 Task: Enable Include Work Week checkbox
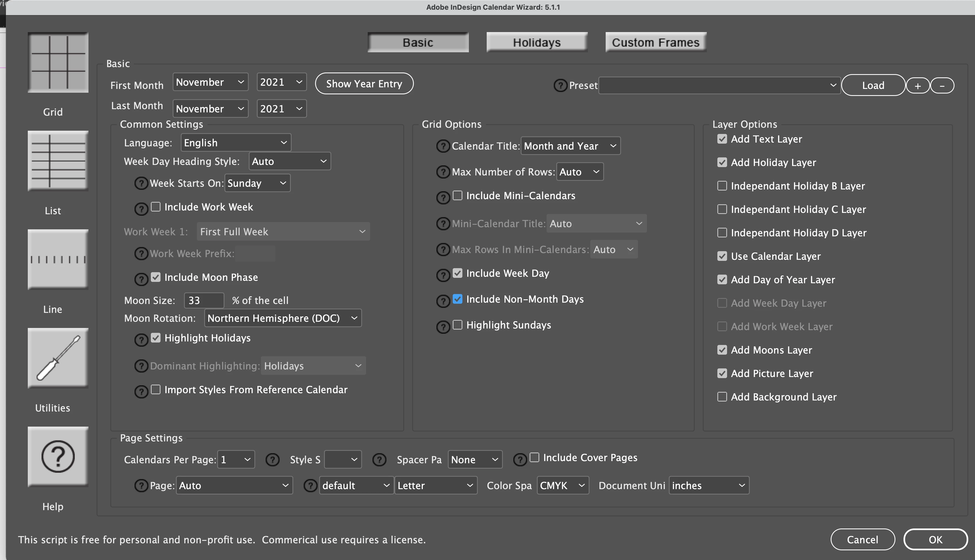tap(156, 207)
